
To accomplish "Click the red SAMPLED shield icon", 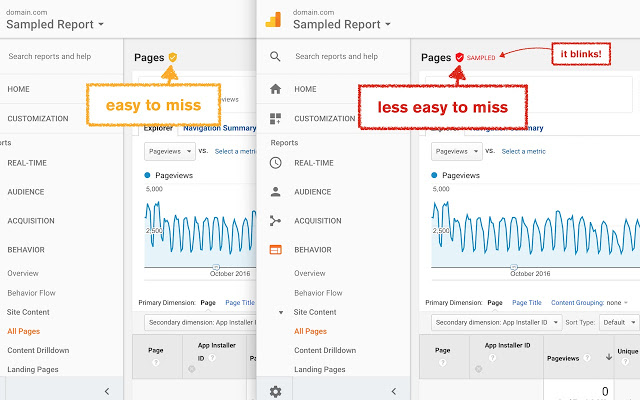I will [459, 58].
